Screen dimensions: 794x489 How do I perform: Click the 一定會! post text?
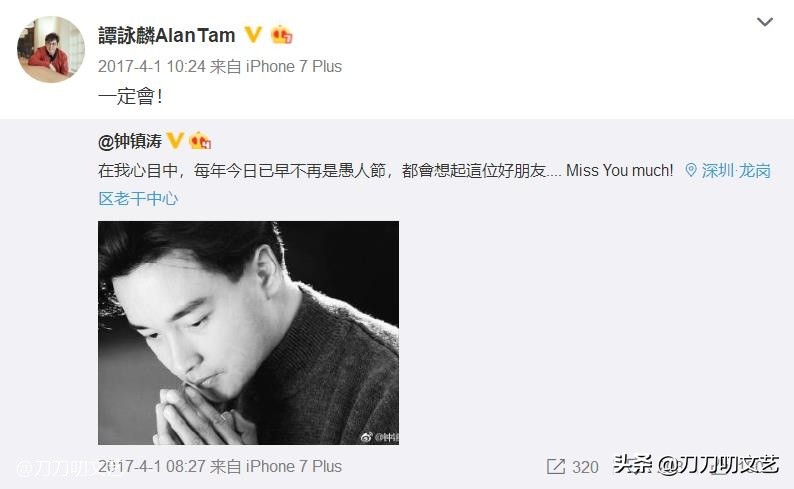(130, 96)
